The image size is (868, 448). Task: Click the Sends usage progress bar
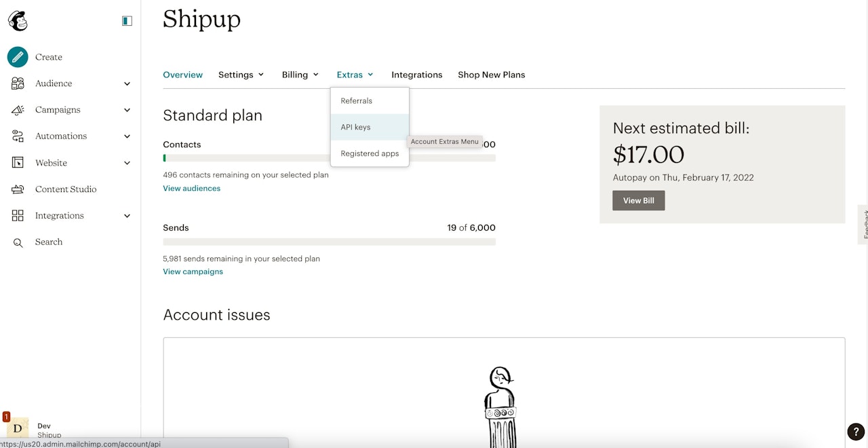click(329, 242)
